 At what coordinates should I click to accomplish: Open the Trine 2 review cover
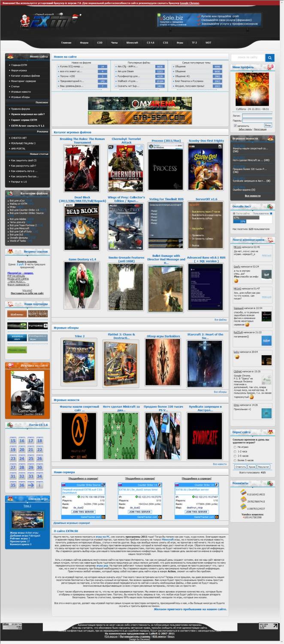(79, 363)
